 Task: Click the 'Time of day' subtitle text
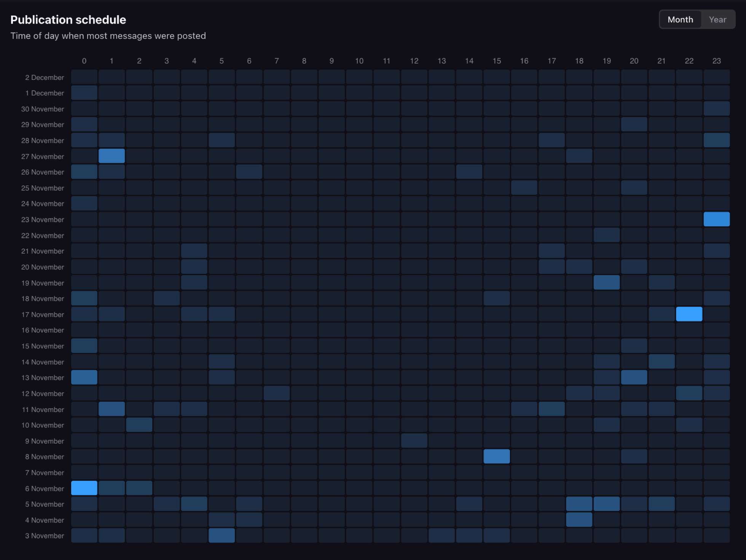pyautogui.click(x=108, y=36)
